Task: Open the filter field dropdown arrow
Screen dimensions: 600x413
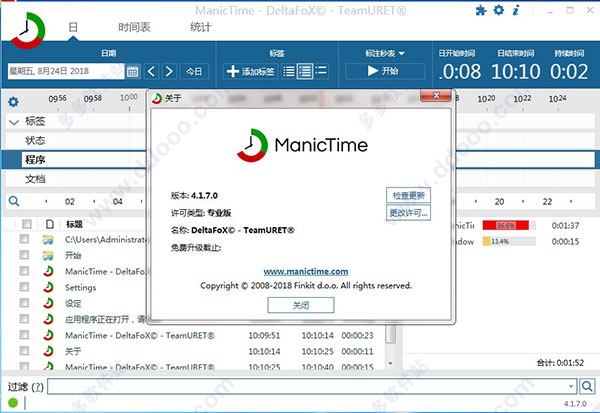Action: pos(571,387)
